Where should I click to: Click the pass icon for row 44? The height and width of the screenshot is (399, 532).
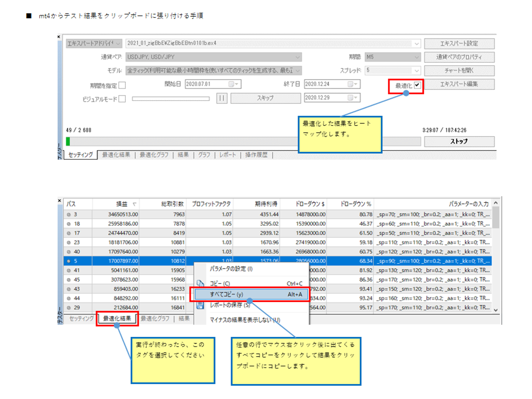click(x=69, y=298)
